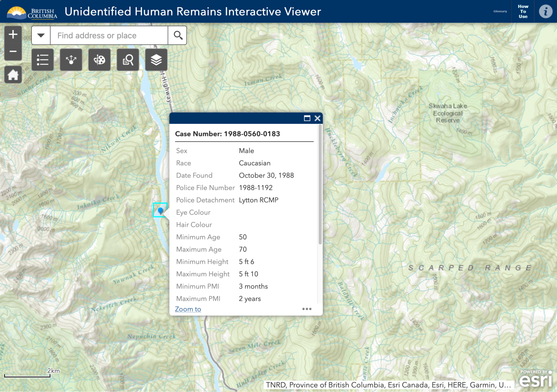Click inside the Find address or place field
The image size is (557, 392).
click(109, 35)
